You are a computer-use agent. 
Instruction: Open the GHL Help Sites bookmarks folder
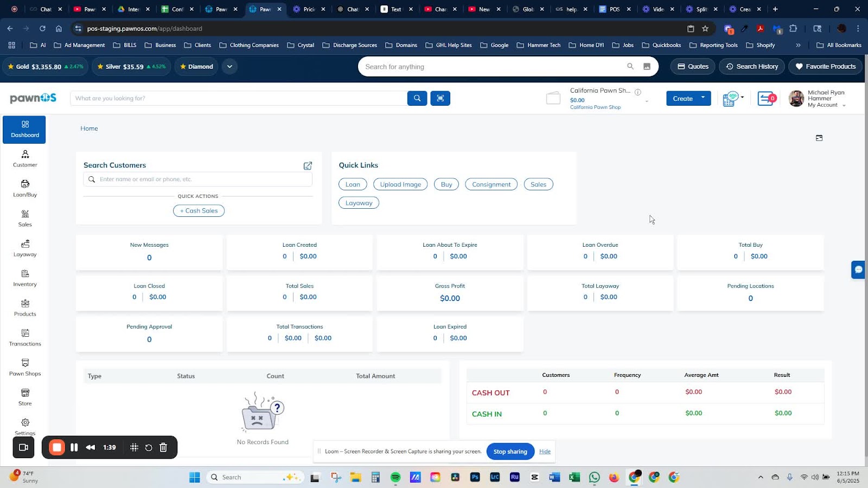(449, 45)
